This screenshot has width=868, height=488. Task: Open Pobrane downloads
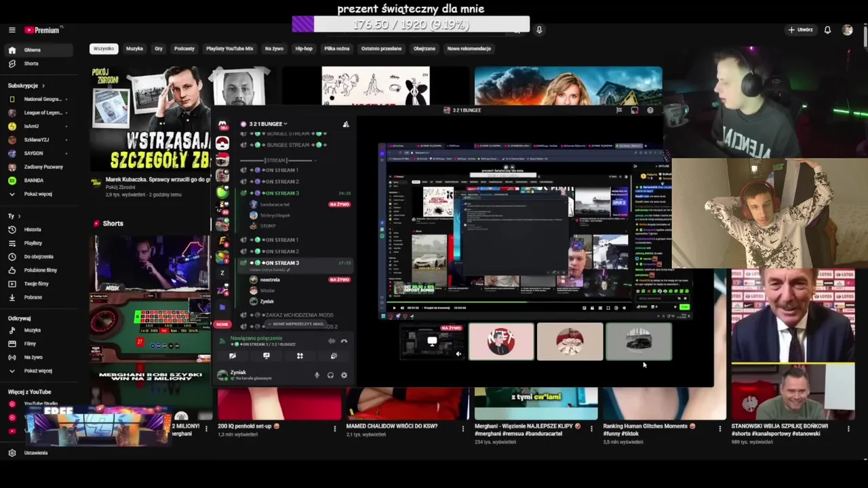(37, 298)
